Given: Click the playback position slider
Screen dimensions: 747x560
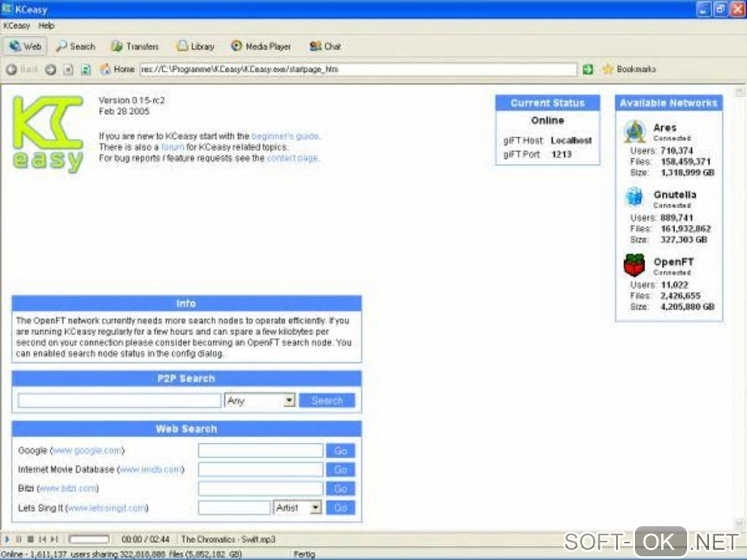Looking at the screenshot, I should point(89,539).
